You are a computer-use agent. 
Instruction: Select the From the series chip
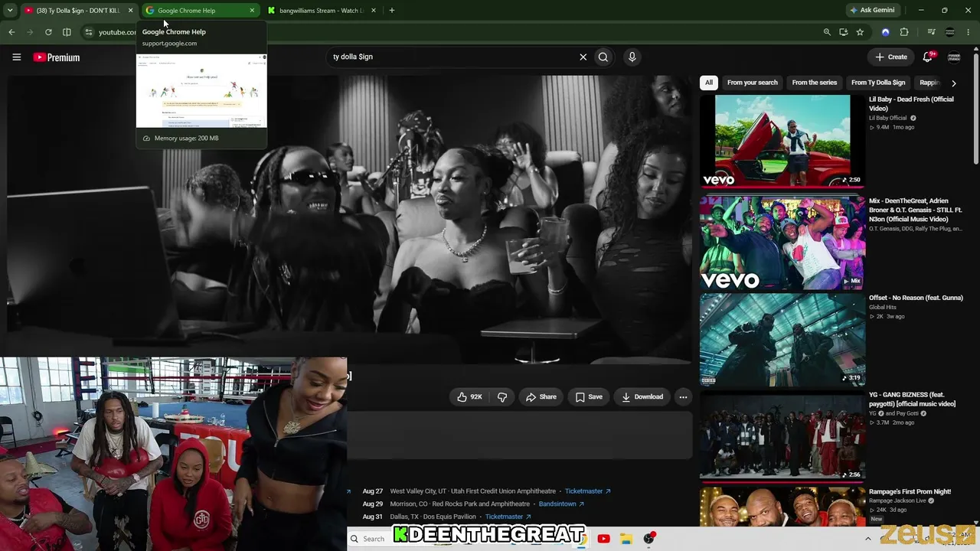[815, 83]
